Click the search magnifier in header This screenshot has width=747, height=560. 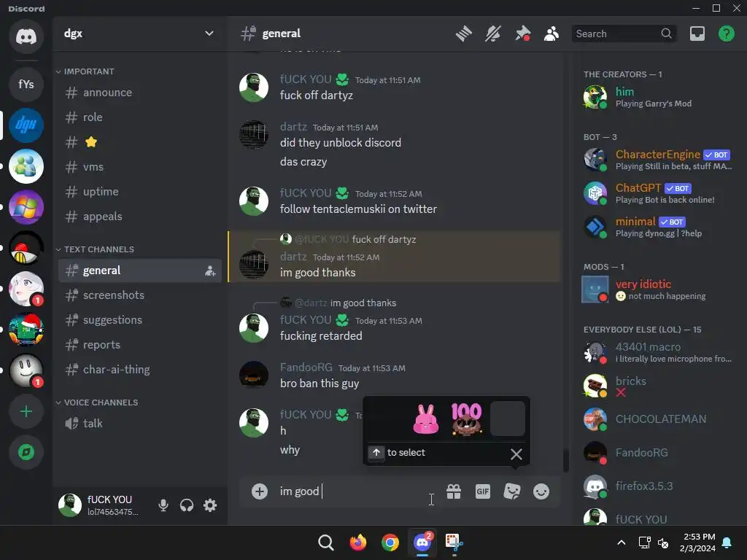pos(666,34)
